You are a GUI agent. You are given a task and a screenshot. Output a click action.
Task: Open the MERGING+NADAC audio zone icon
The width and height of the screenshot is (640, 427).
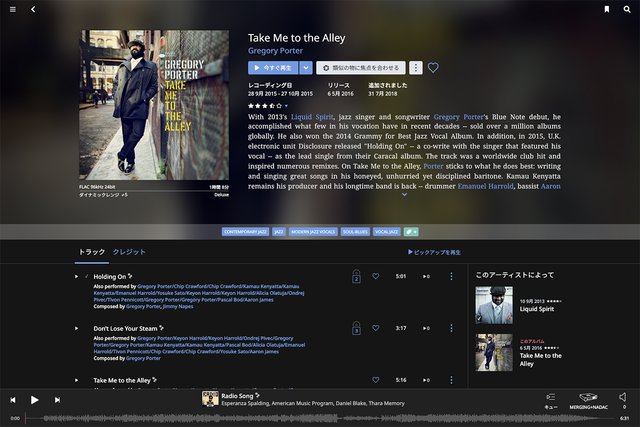tap(588, 397)
